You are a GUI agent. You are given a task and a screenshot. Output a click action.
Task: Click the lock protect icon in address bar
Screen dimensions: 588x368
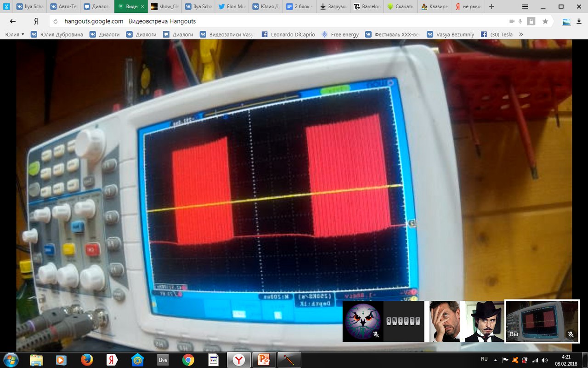[531, 21]
